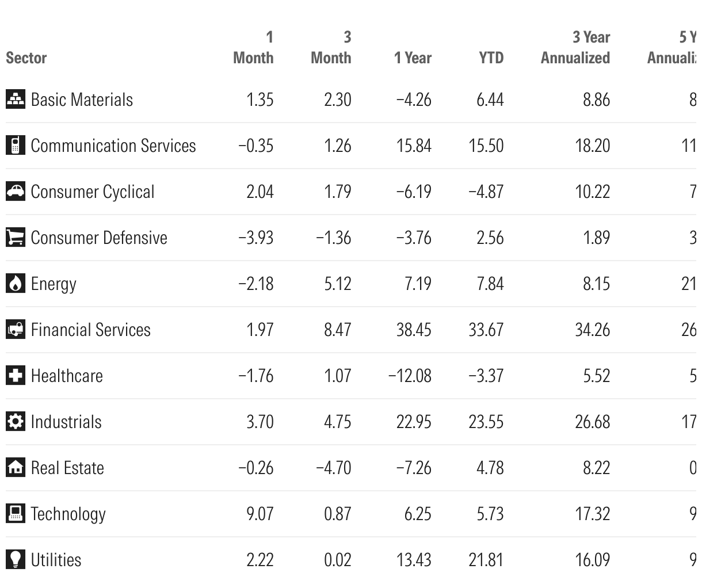The width and height of the screenshot is (702, 588).
Task: Click the Consumer Defensive shopping cart icon
Action: tap(16, 237)
